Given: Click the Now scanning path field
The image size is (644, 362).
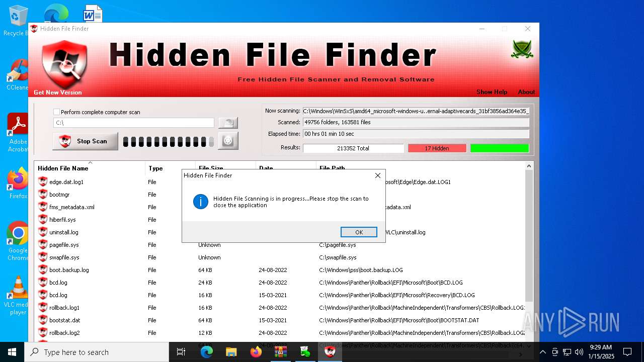Looking at the screenshot, I should (x=416, y=111).
